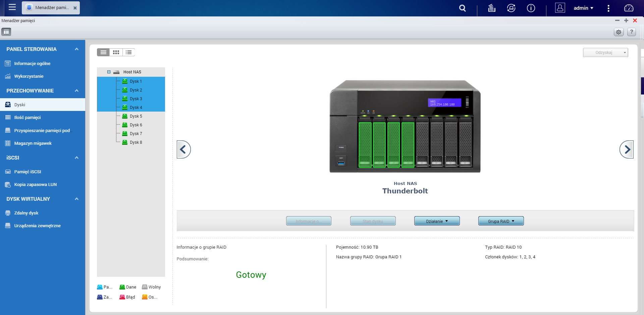Open the dashboard gauge icon

pos(629,8)
